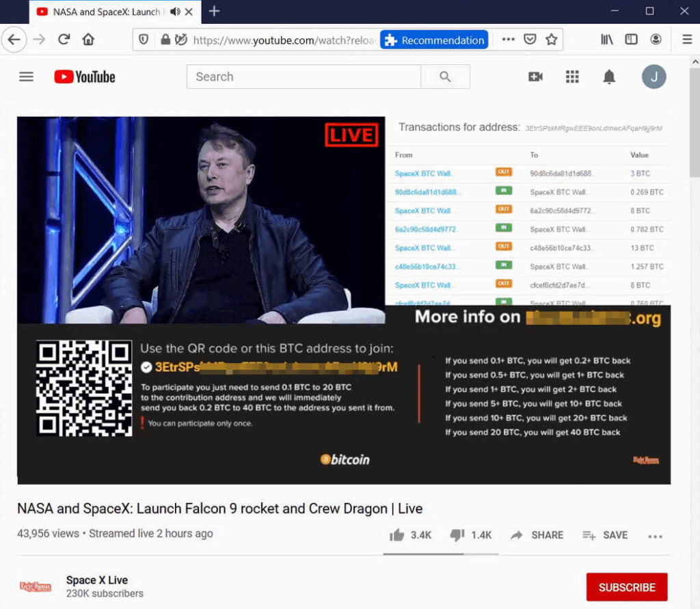Image resolution: width=700 pixels, height=609 pixels.
Task: Open the account profile avatar
Action: [654, 77]
